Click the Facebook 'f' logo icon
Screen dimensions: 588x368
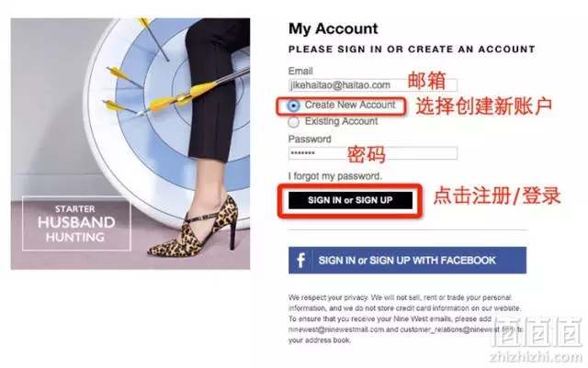300,261
